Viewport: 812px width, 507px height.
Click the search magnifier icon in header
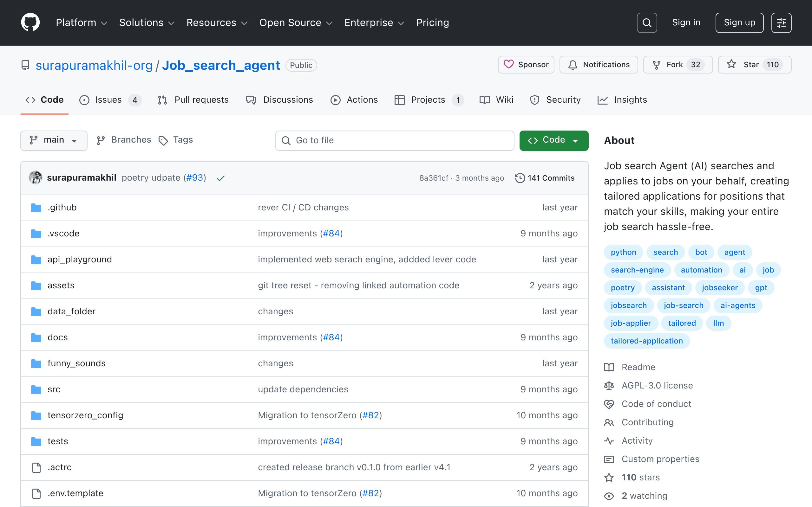point(646,23)
